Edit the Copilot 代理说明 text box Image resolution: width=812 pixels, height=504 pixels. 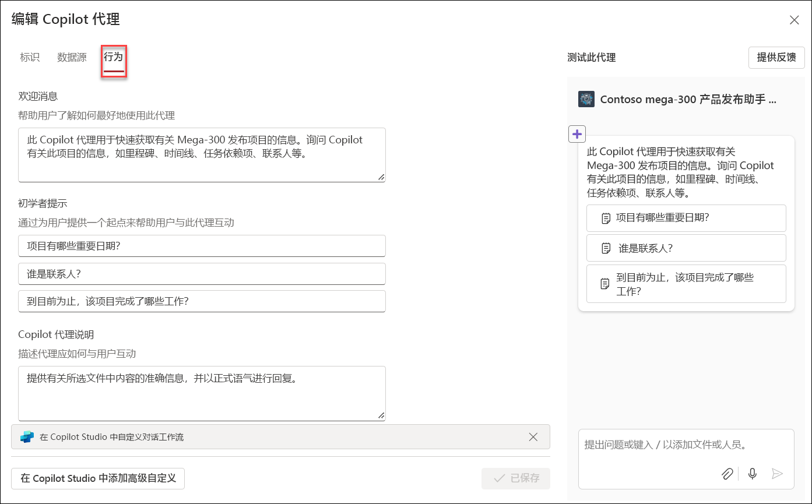click(202, 393)
